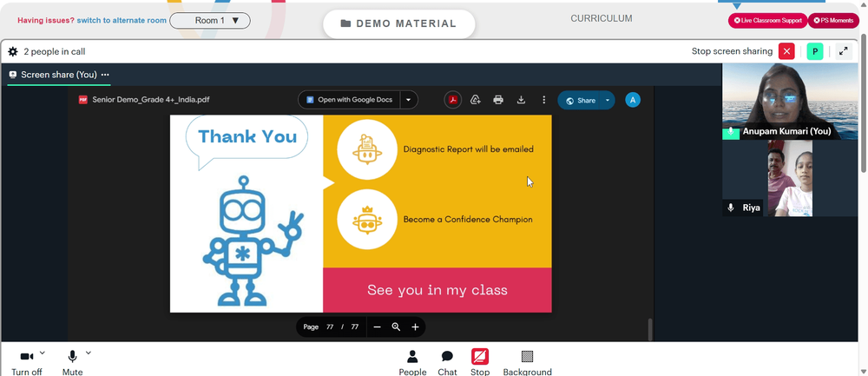Click the magnifier zoom reset icon

coord(396,327)
